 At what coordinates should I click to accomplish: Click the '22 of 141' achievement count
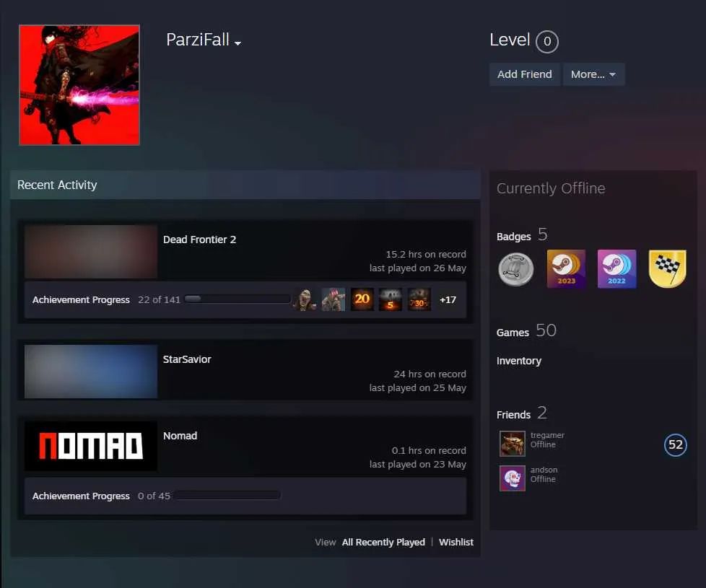(x=159, y=299)
